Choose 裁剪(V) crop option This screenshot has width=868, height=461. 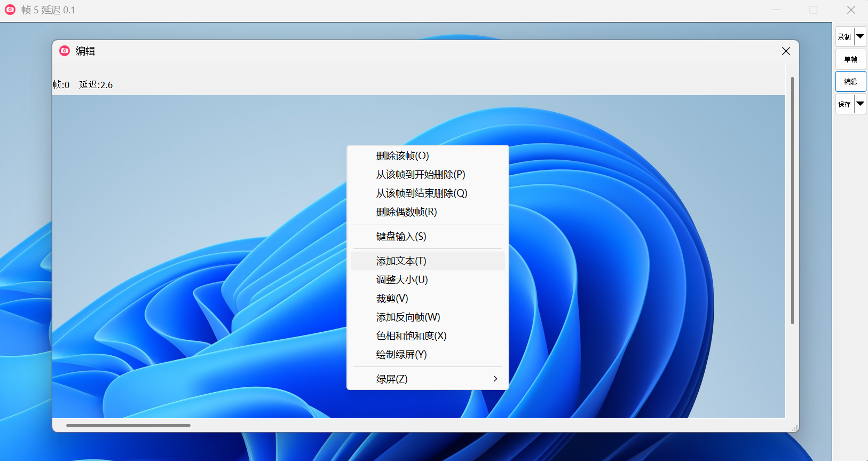click(x=428, y=299)
